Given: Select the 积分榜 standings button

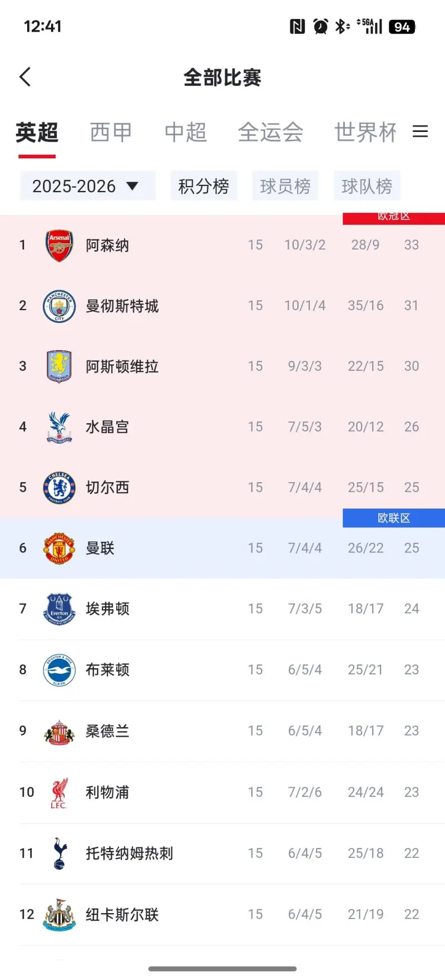Looking at the screenshot, I should [x=204, y=186].
